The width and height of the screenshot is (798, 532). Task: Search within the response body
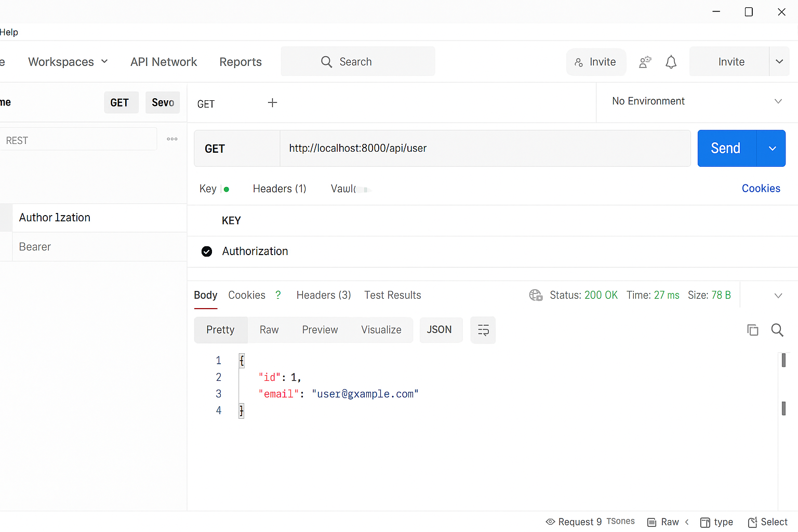777,330
